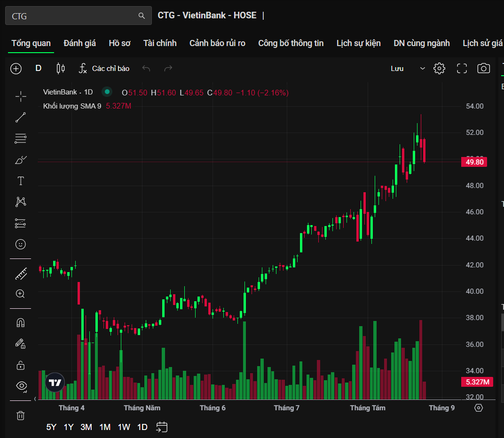
Task: Activate the zoom in tool
Action: click(20, 294)
